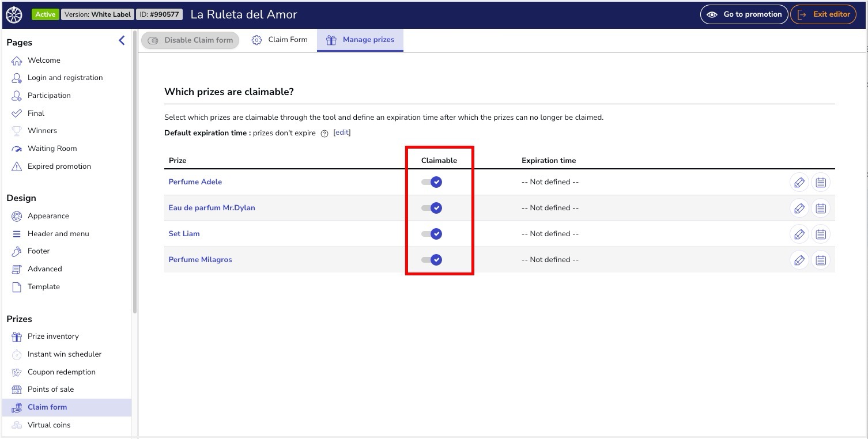Disable Claimable toggle for Perfume Adele
The height and width of the screenshot is (439, 868).
coord(431,181)
